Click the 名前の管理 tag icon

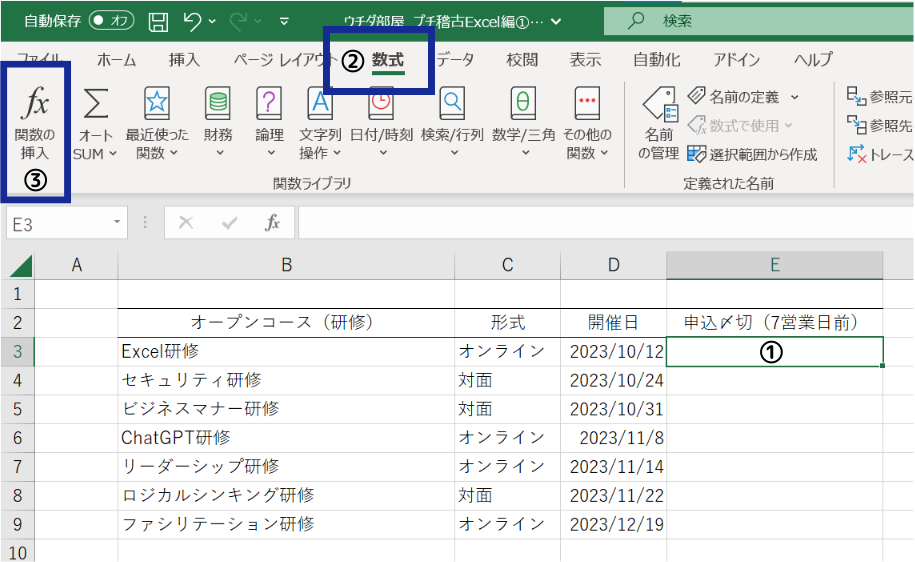[x=658, y=104]
